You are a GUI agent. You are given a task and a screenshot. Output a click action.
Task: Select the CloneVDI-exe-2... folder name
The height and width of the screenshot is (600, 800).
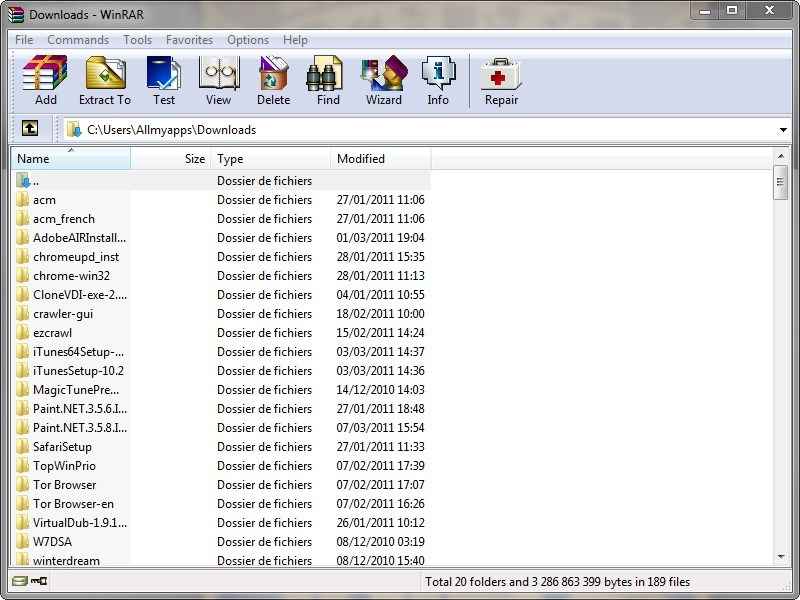pyautogui.click(x=80, y=295)
